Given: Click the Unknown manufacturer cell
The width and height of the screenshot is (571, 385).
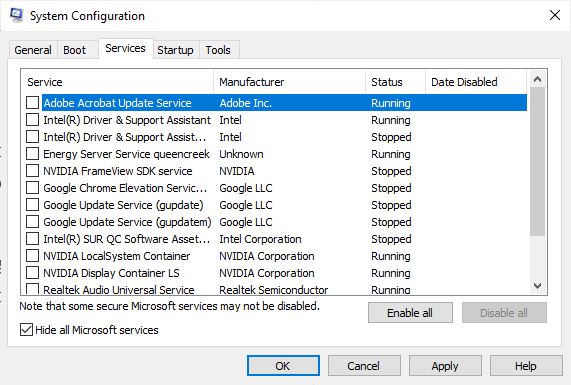Looking at the screenshot, I should tap(241, 154).
